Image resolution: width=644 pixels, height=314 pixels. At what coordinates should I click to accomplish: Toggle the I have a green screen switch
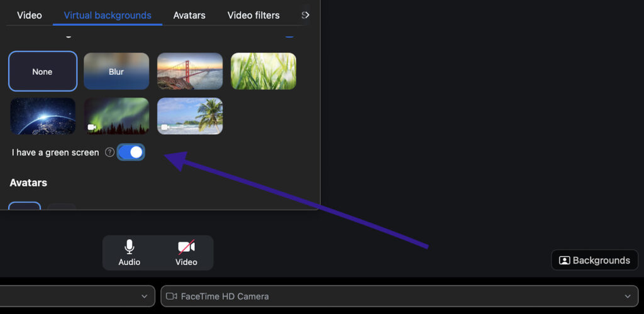pos(131,152)
